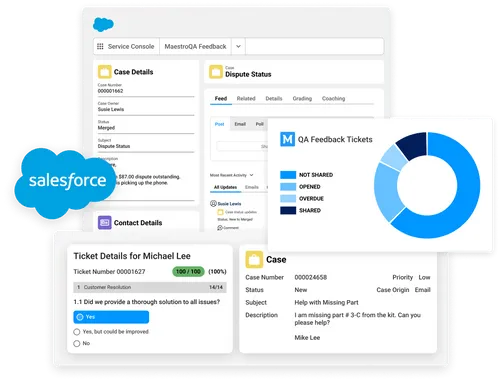Switch to the Coaching tab
This screenshot has width=500, height=382.
point(333,98)
